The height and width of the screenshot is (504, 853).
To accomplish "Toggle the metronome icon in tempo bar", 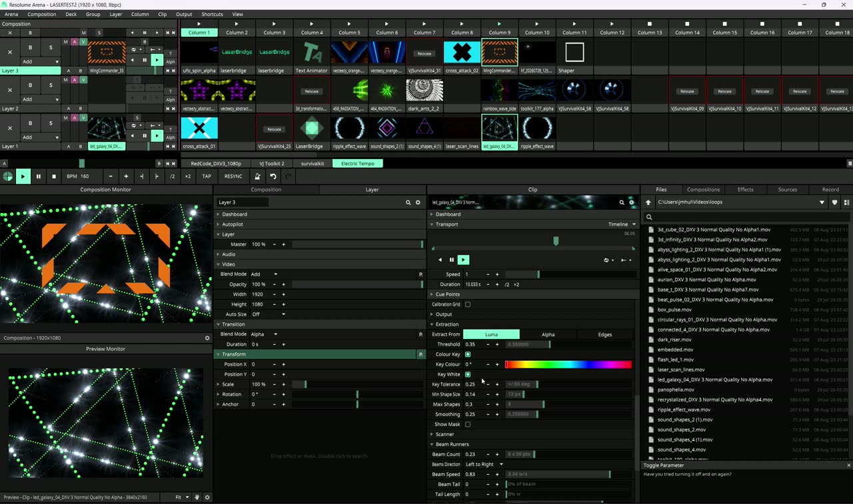I will [257, 176].
